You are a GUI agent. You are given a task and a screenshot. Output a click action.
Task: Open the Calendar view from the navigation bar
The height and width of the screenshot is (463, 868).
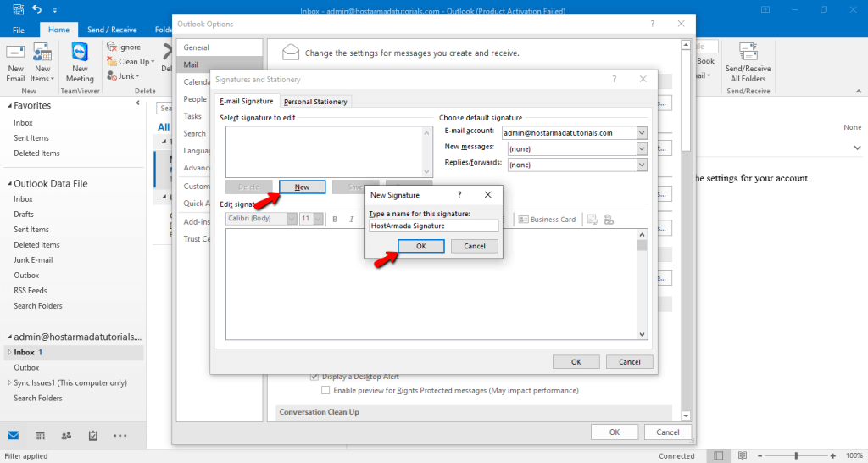[40, 436]
